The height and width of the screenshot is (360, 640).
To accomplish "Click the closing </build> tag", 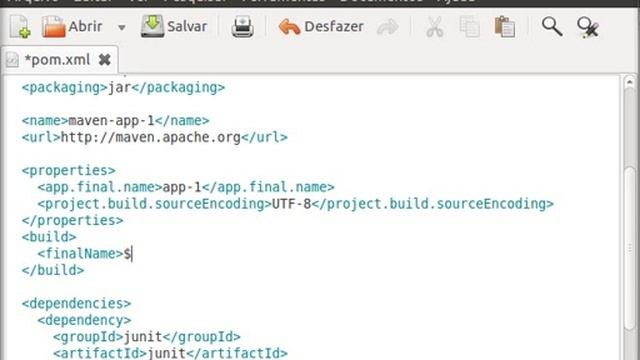I will [53, 270].
